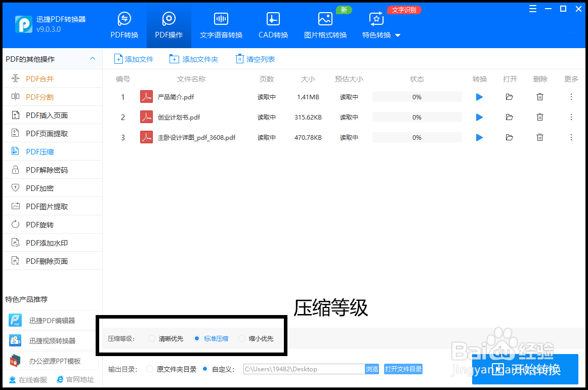Select PDF解除密码 in the sidebar
The height and width of the screenshot is (390, 588).
(53, 170)
